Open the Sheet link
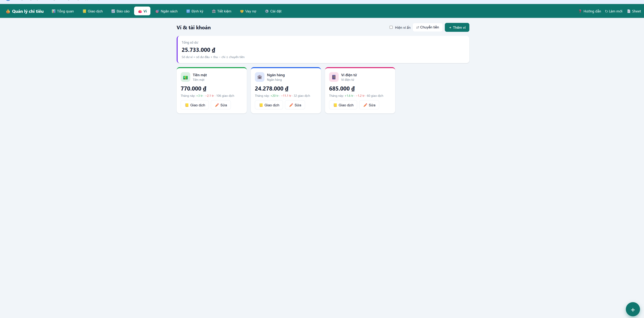This screenshot has width=644, height=318. 634,11
